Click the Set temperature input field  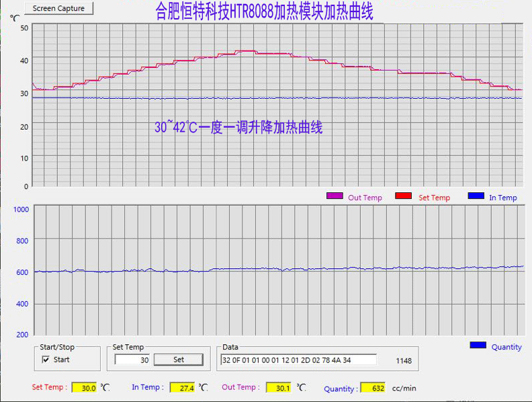[132, 360]
